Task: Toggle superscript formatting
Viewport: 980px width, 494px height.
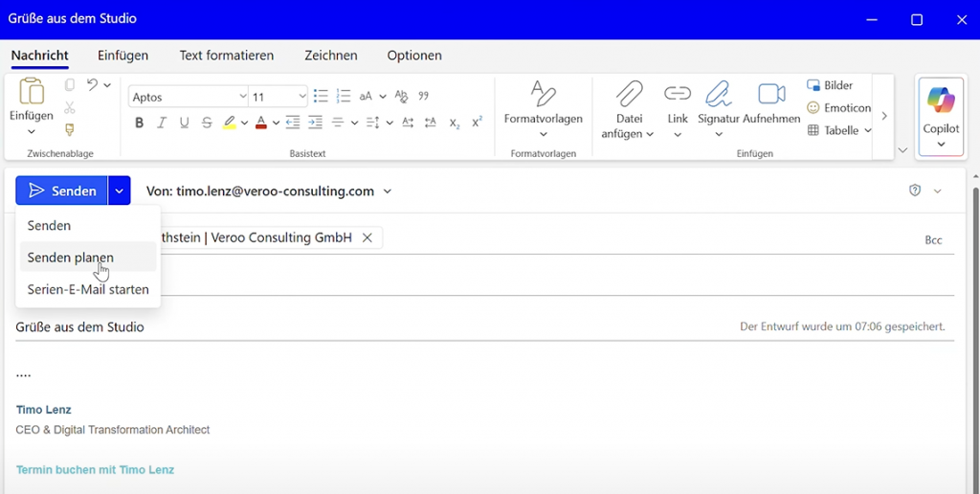Action: pos(477,122)
